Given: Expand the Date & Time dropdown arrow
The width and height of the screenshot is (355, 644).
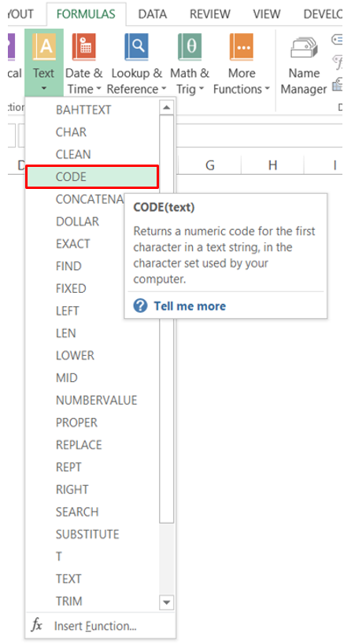Looking at the screenshot, I should [98, 89].
